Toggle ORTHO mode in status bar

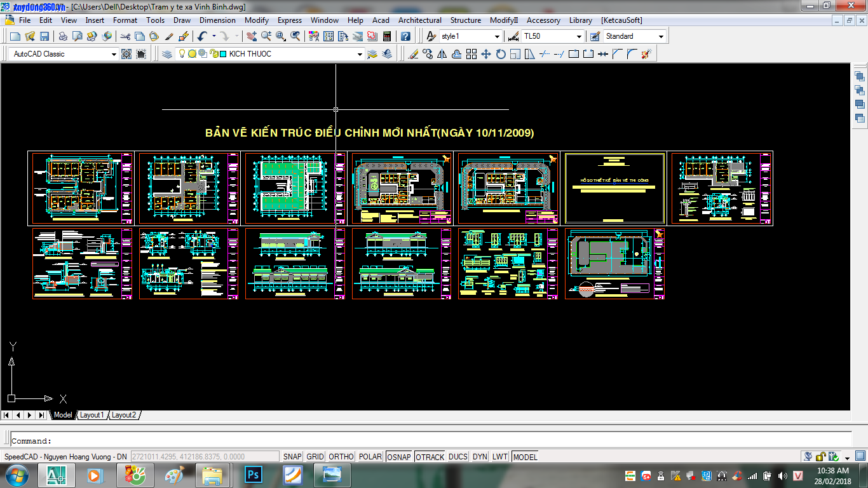tap(341, 457)
